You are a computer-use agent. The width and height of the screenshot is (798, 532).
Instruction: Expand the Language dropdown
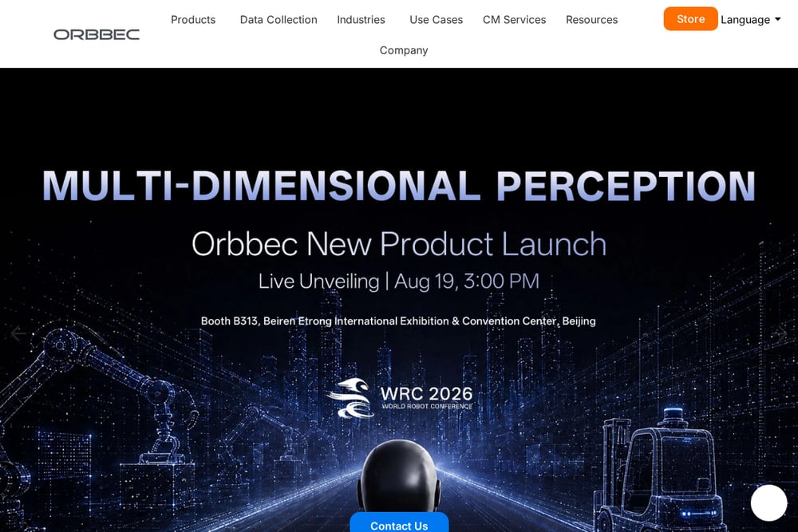pyautogui.click(x=750, y=20)
